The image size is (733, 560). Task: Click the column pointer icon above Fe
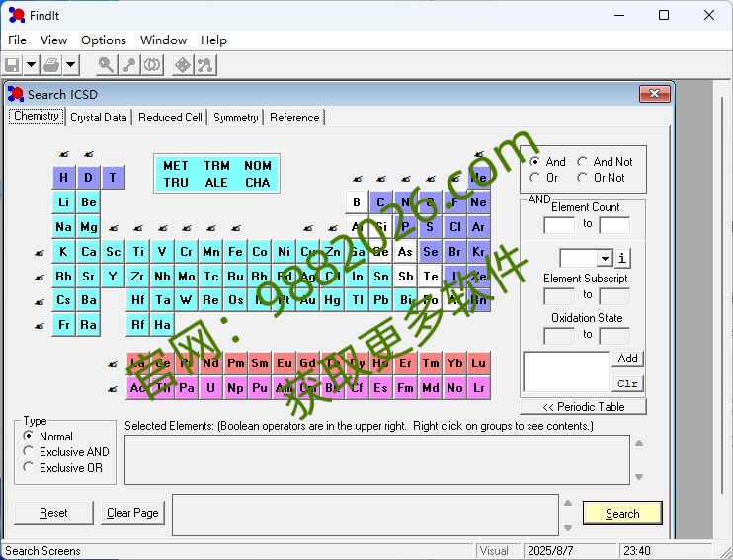(236, 228)
